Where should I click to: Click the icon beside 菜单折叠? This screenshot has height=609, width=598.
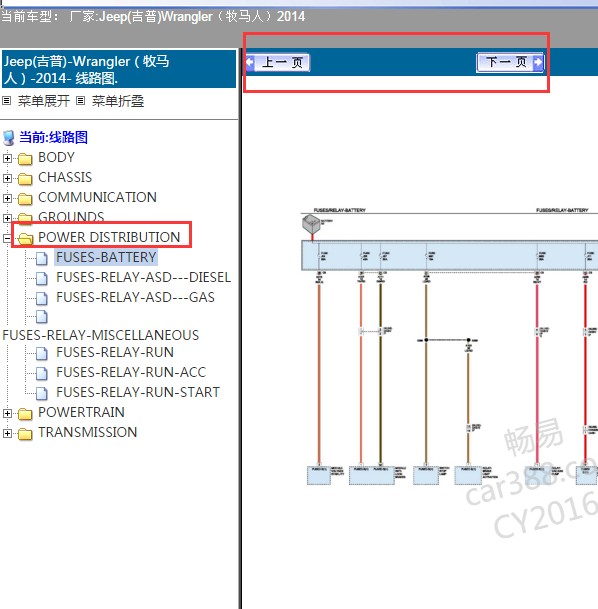point(80,101)
